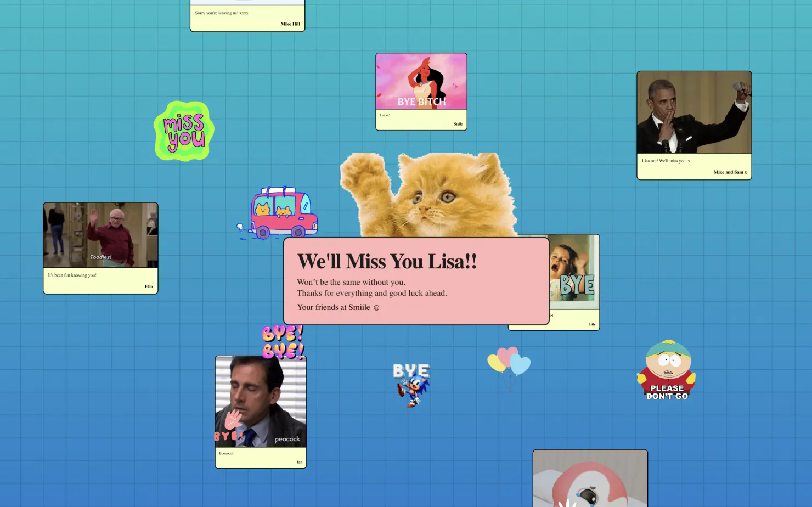Click the "Booooo!" message
This screenshot has width=812, height=507.
click(x=226, y=453)
